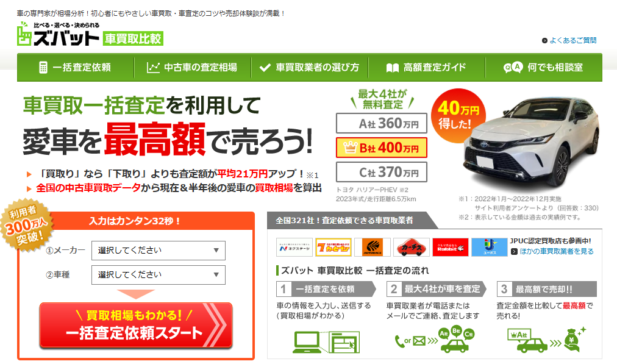Click the カーチス red car logo
Screen dimensions: 617x364
click(411, 247)
